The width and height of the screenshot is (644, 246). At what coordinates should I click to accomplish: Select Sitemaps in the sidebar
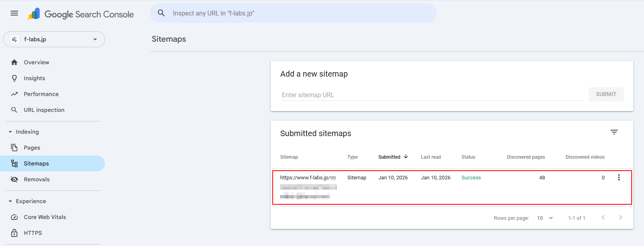(36, 163)
